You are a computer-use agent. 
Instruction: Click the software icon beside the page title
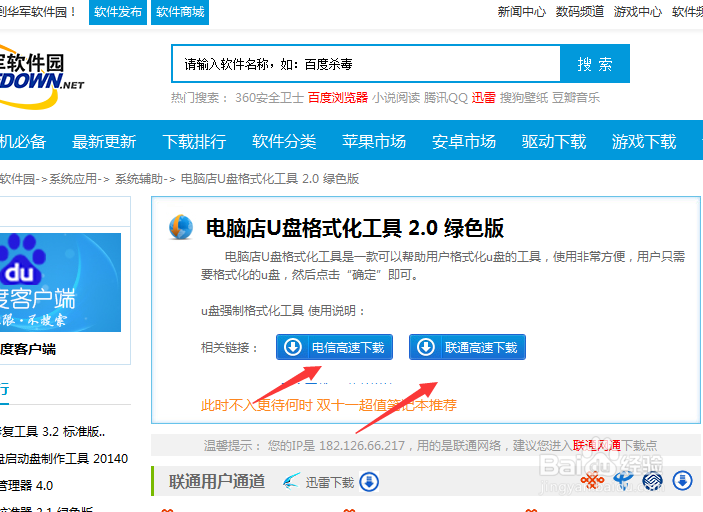[x=181, y=227]
